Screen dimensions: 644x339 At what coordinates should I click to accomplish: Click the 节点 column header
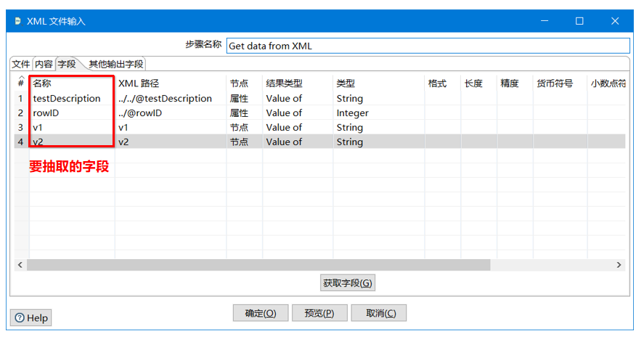(245, 83)
